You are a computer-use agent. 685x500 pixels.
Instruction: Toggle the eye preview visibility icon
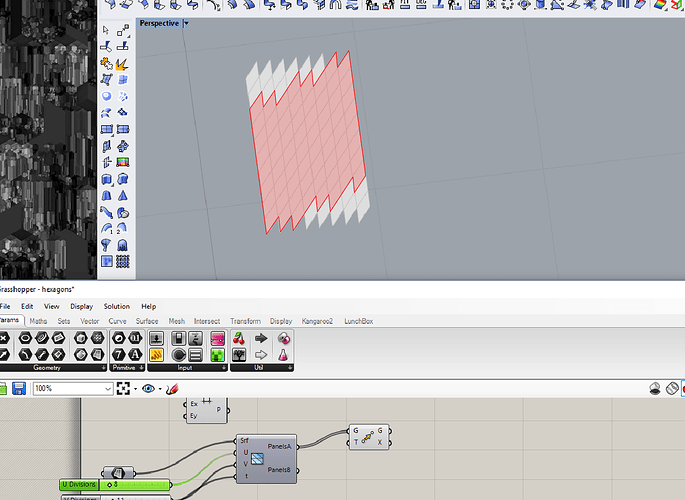tap(148, 388)
